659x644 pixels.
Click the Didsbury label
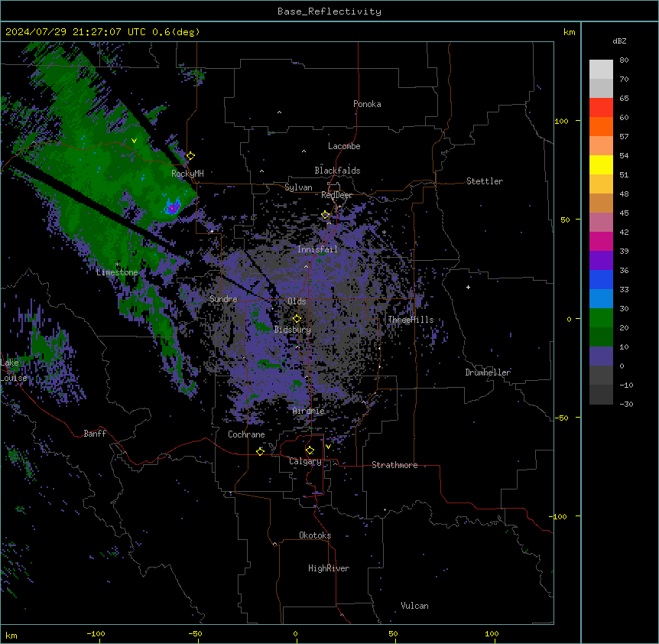pyautogui.click(x=293, y=330)
